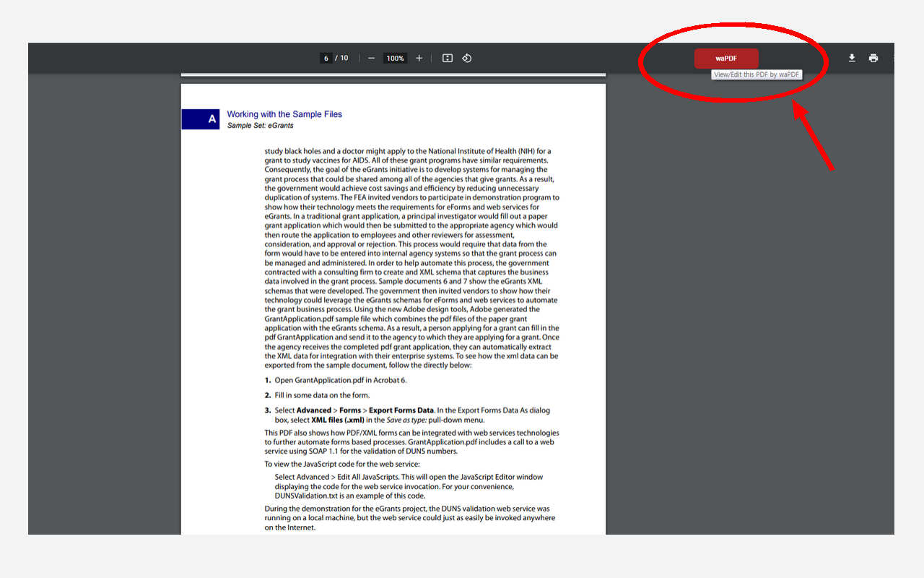This screenshot has width=924, height=578.
Task: Download the PDF with the download icon
Action: coord(852,58)
